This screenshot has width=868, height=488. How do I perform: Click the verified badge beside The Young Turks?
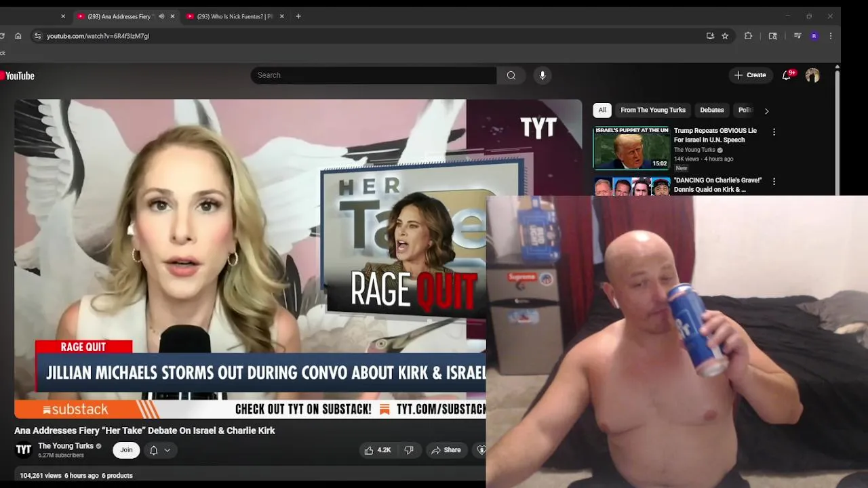click(x=99, y=446)
